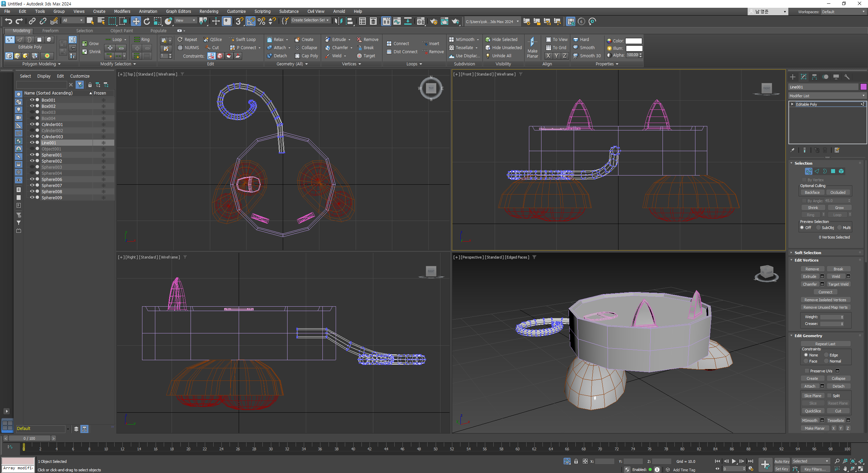Toggle Percent Snap icon
Viewport: 868px width, 473px height.
261,21
